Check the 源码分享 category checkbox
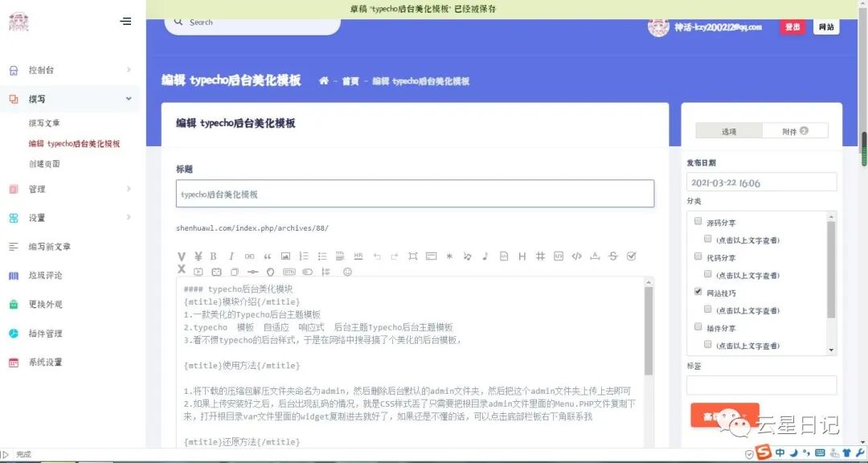Image resolution: width=868 pixels, height=463 pixels. tap(698, 221)
